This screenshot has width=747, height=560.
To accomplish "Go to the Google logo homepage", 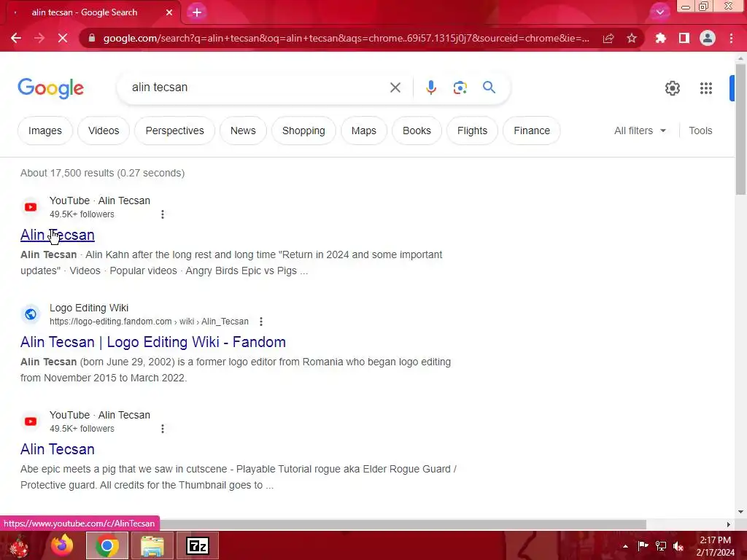I will [x=51, y=88].
